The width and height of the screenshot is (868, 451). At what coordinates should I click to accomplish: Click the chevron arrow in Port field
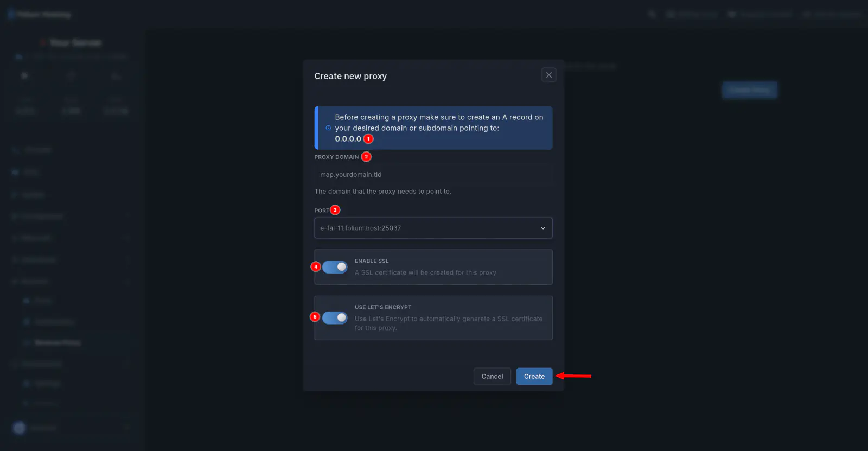pos(543,228)
